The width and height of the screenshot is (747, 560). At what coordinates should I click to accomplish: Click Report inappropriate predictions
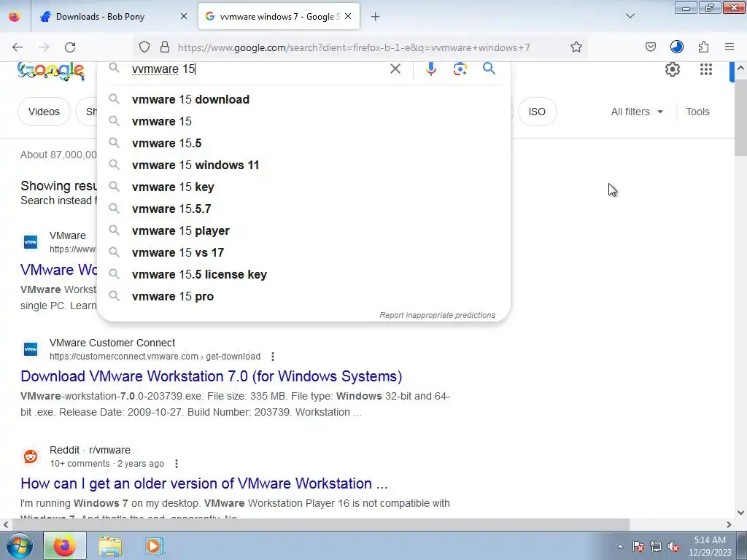tap(437, 315)
